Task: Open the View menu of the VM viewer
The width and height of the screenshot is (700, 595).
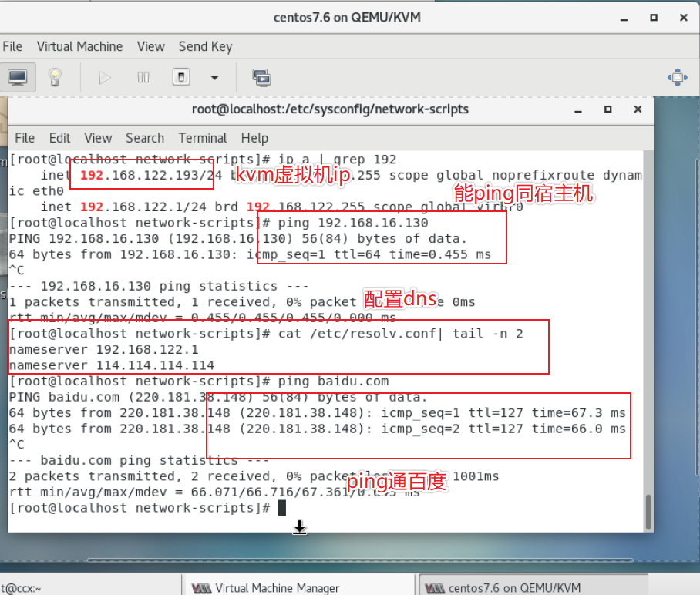Action: [150, 46]
